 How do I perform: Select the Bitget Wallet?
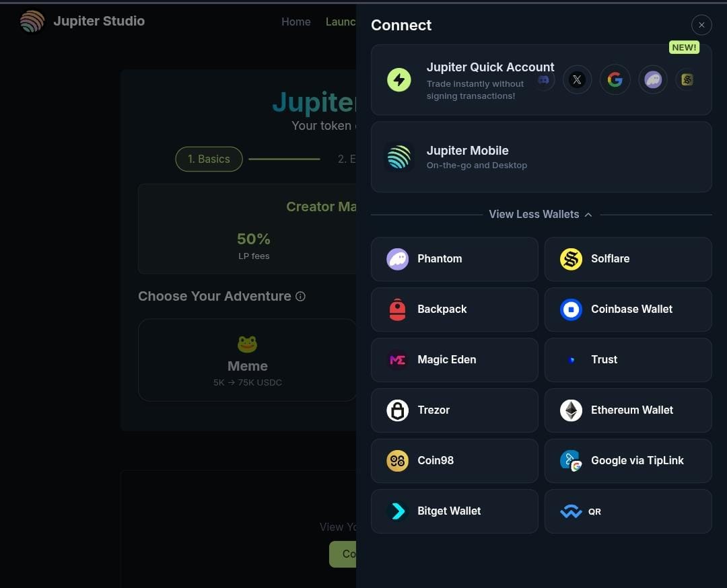click(454, 511)
